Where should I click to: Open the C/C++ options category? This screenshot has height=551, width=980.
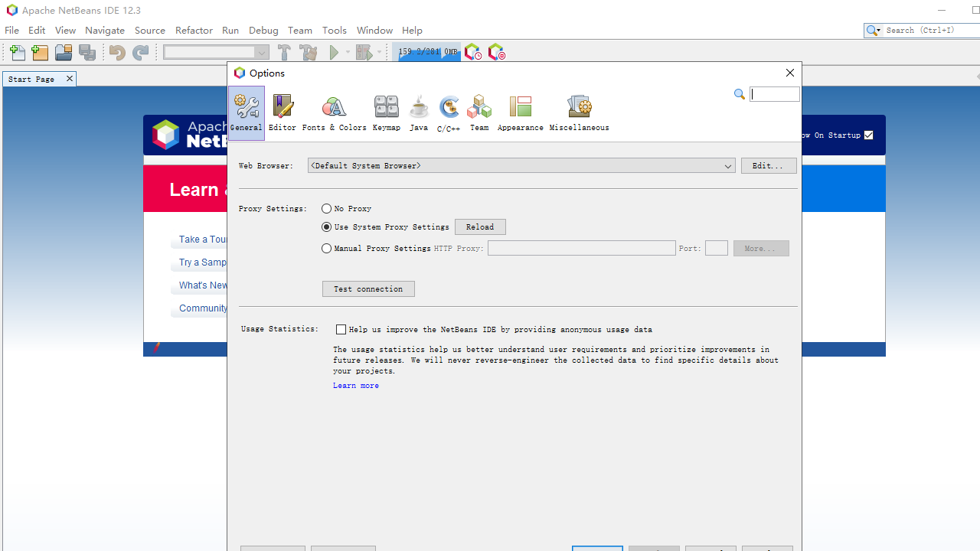tap(449, 112)
